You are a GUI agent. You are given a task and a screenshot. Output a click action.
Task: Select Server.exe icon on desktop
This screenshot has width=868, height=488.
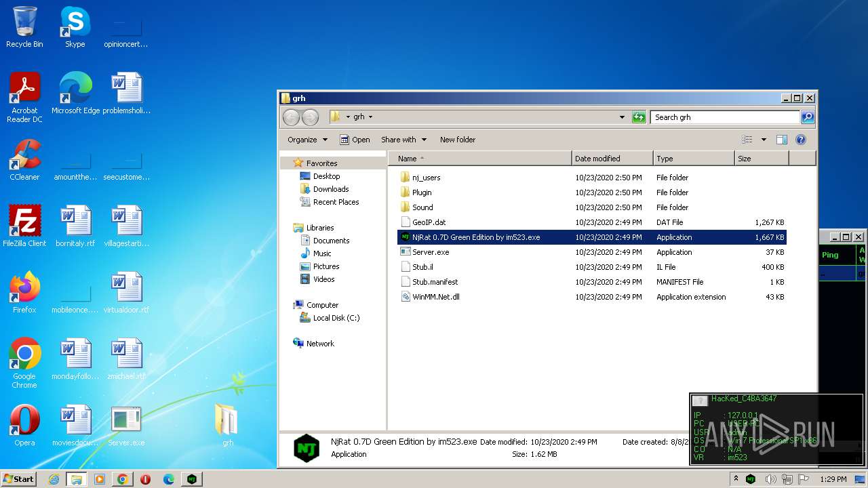tap(126, 426)
